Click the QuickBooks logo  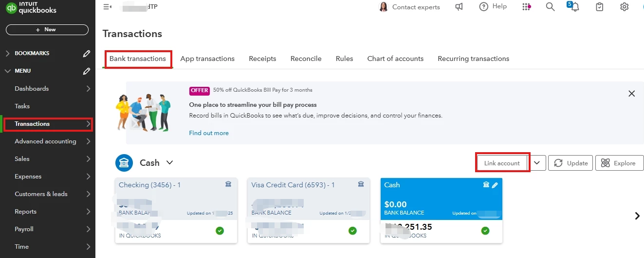(31, 8)
